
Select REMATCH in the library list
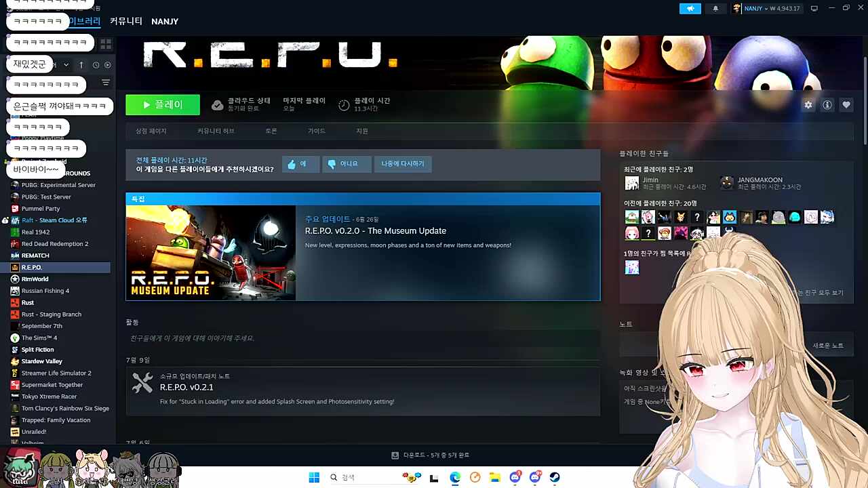35,256
